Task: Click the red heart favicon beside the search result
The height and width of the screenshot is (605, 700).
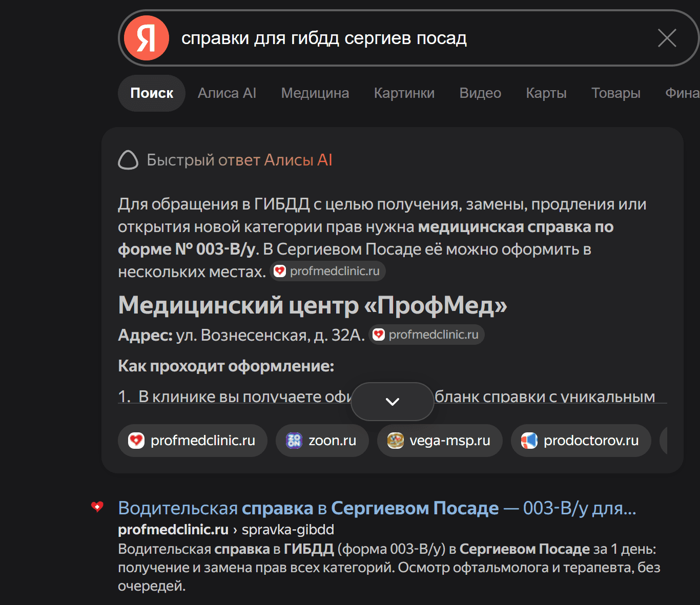Action: [97, 507]
